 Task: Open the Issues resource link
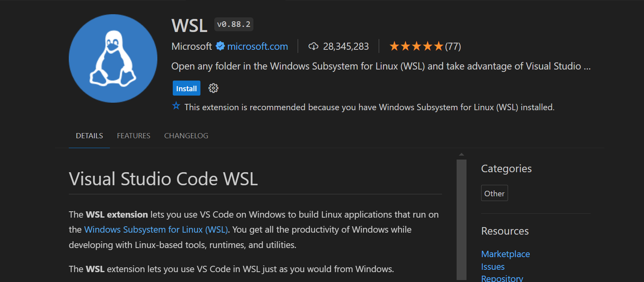click(x=493, y=267)
